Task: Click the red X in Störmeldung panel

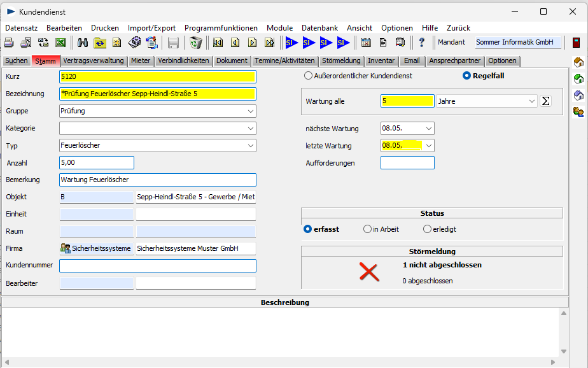Action: (369, 272)
